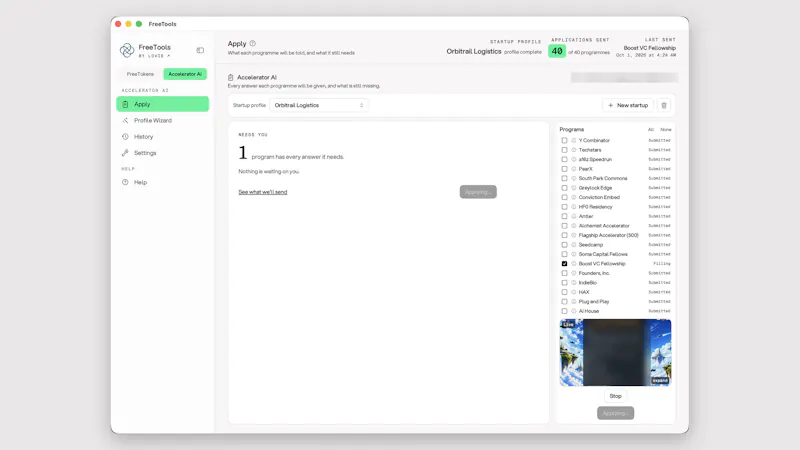Tick the a16z Speedrun checkbox
This screenshot has height=450, width=800.
[x=564, y=159]
